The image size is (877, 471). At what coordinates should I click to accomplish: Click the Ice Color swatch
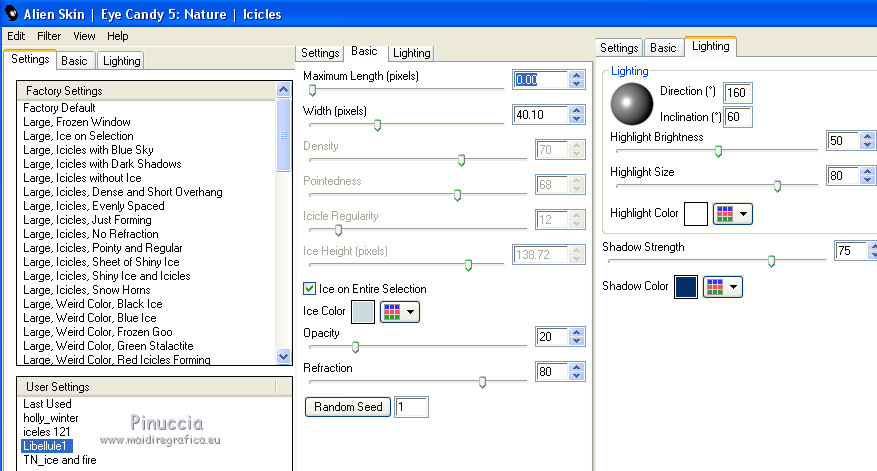coord(362,312)
